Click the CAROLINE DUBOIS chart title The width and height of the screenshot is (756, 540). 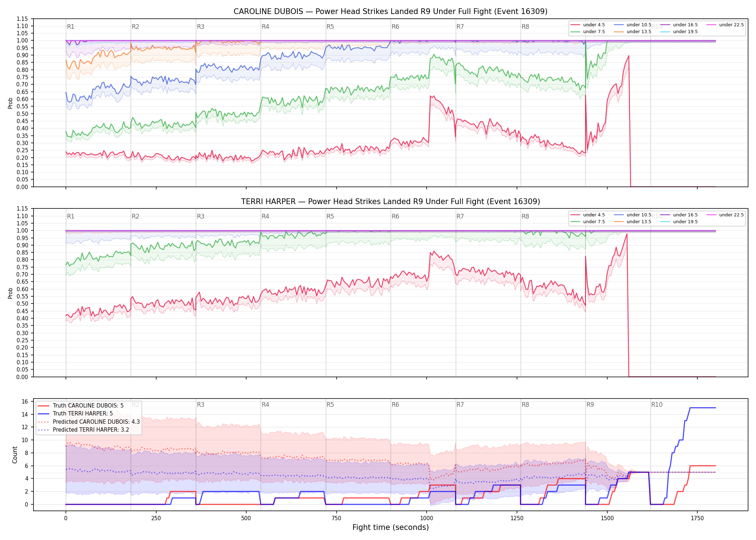391,12
